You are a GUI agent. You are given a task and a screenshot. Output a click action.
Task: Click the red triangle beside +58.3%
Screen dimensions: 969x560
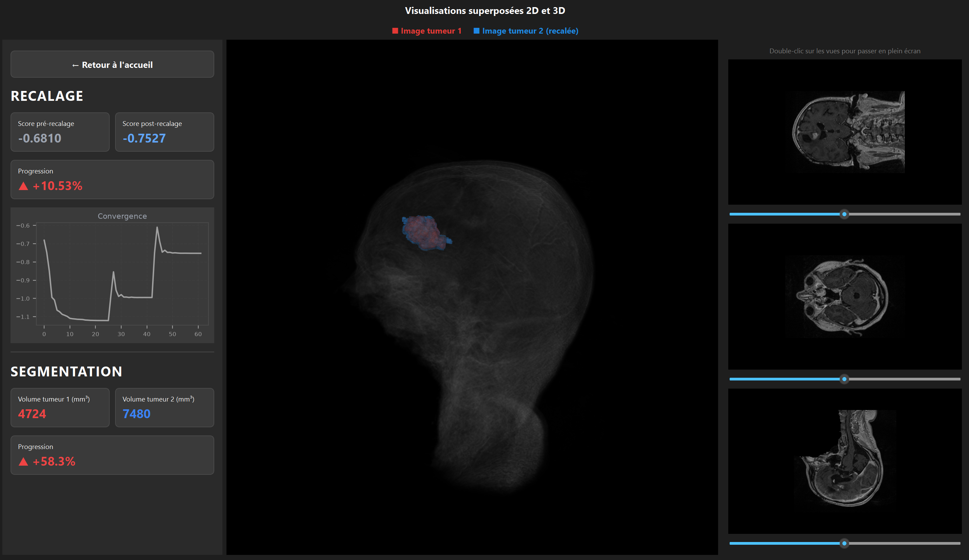[x=23, y=462]
